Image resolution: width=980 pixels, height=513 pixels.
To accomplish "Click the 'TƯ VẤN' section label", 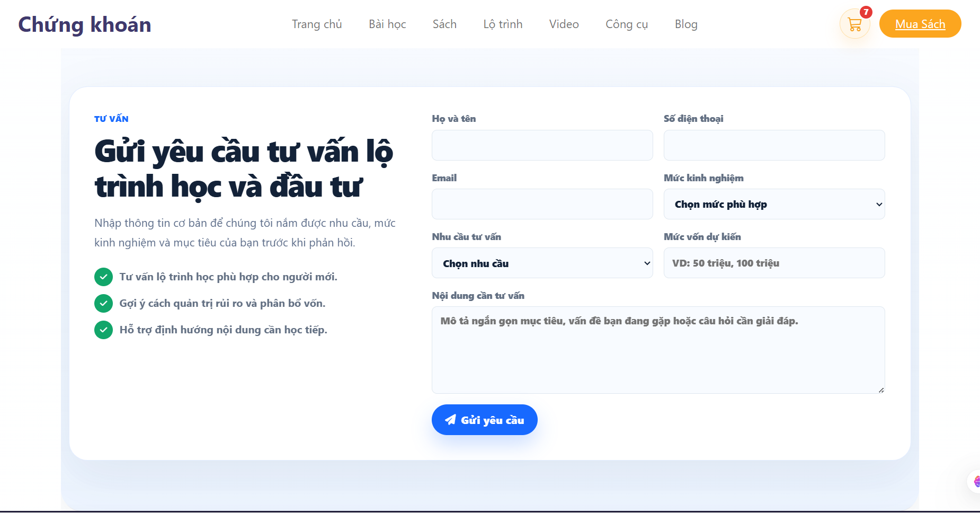I will coord(111,119).
